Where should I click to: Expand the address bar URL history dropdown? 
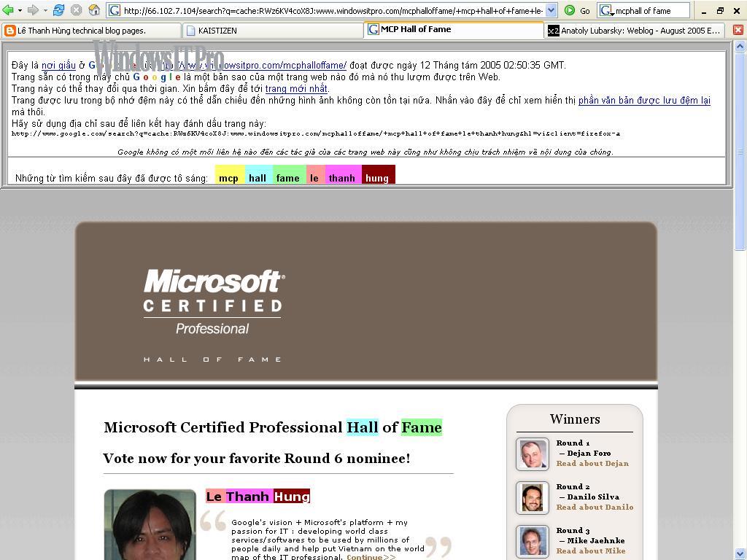pyautogui.click(x=551, y=10)
